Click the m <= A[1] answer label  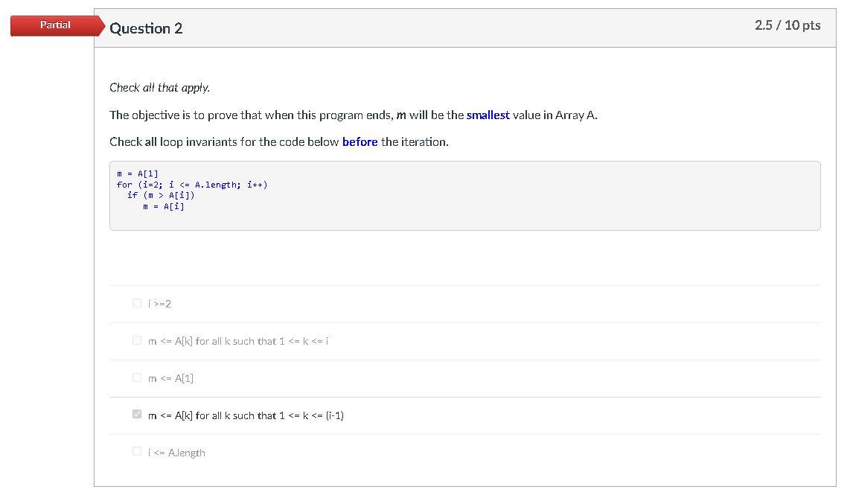click(170, 378)
